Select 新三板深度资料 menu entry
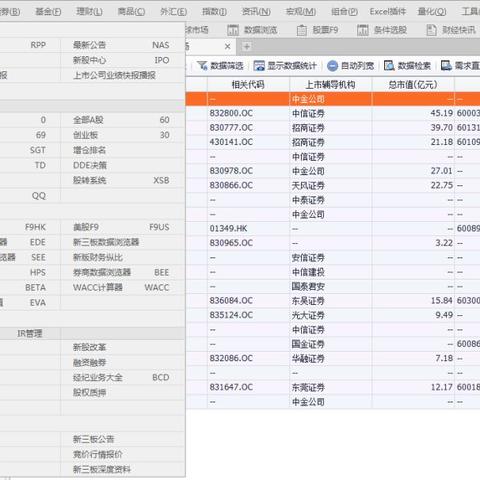Screen dimensions: 480x480 click(x=123, y=470)
